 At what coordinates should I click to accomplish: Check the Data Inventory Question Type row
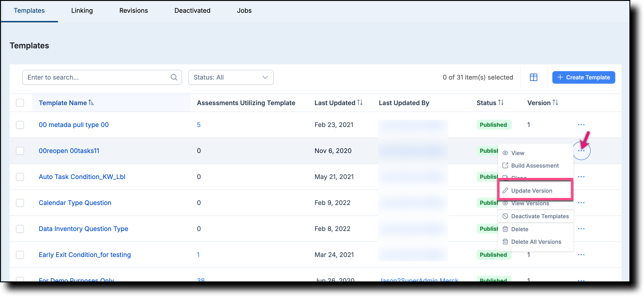pos(20,229)
